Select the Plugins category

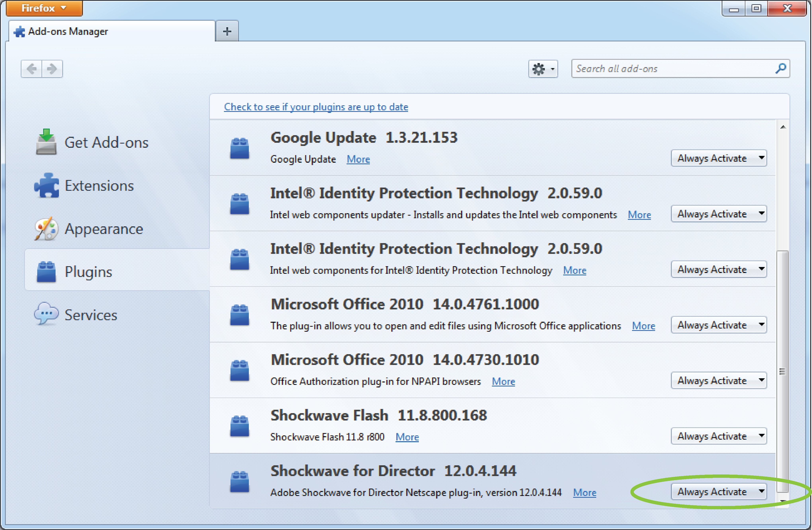pyautogui.click(x=117, y=270)
